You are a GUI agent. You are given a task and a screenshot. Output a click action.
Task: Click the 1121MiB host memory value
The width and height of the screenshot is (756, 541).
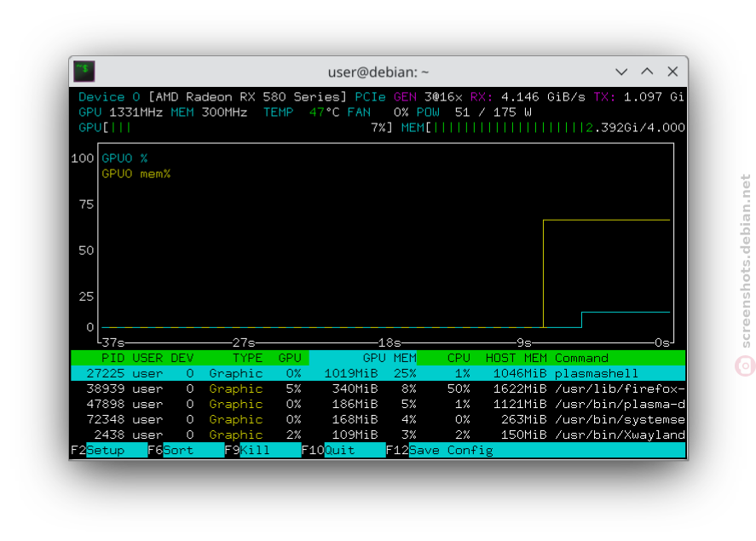(520, 404)
